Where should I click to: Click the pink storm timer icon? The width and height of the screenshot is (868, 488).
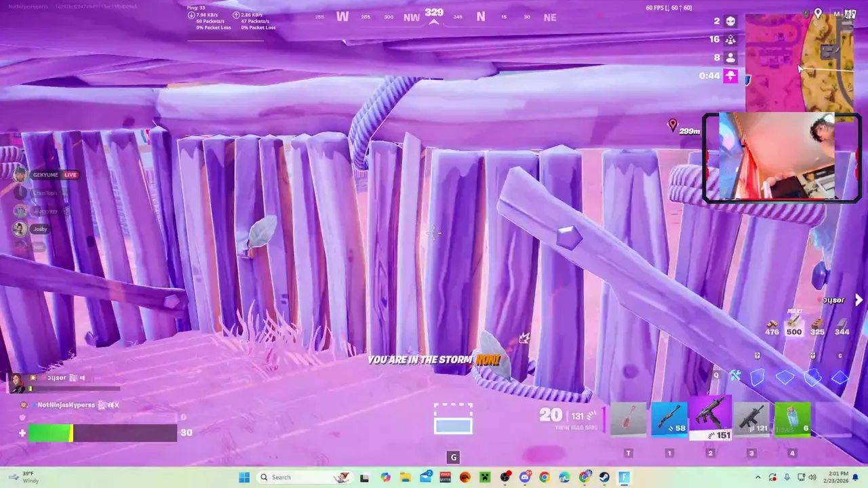(730, 75)
